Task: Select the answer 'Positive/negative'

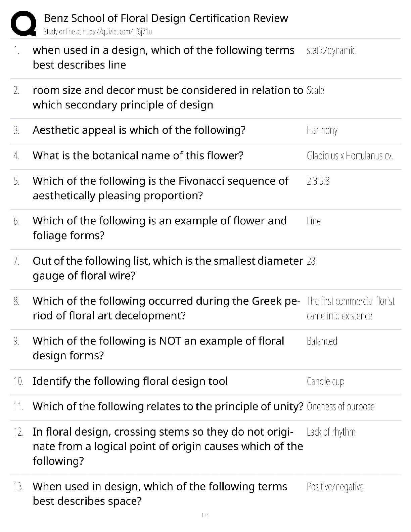Action: pos(335,487)
